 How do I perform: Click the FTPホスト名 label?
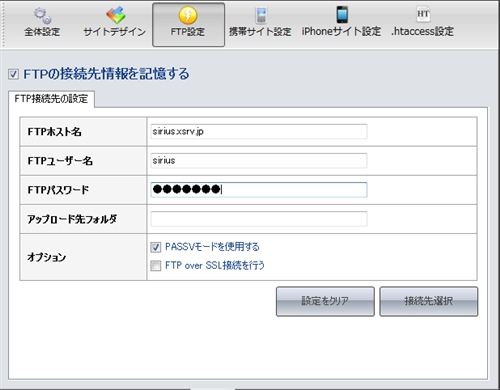tap(55, 132)
